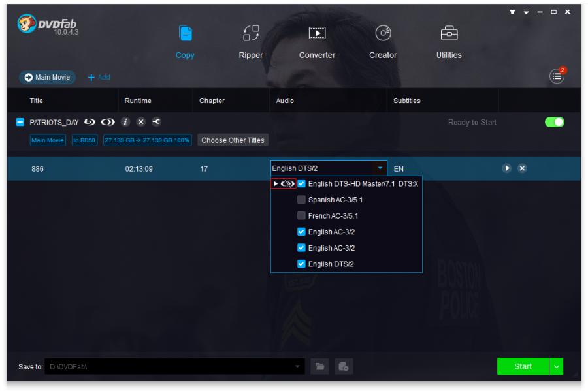Click the plus icon before Add

(91, 77)
